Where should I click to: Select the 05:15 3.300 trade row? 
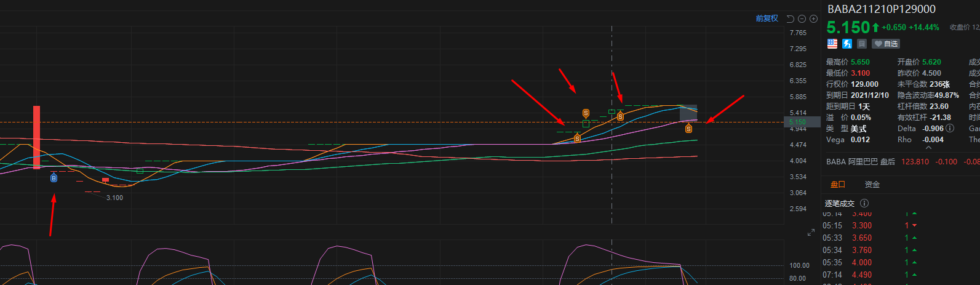[870, 225]
